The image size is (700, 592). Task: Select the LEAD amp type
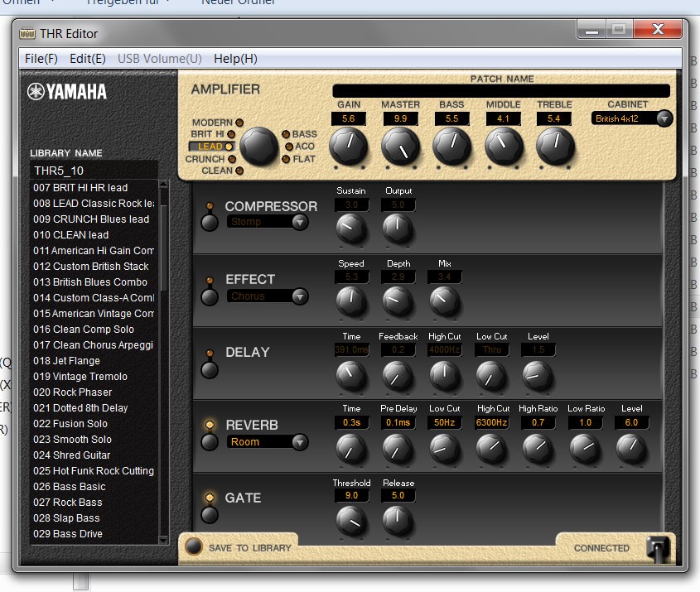[x=211, y=147]
